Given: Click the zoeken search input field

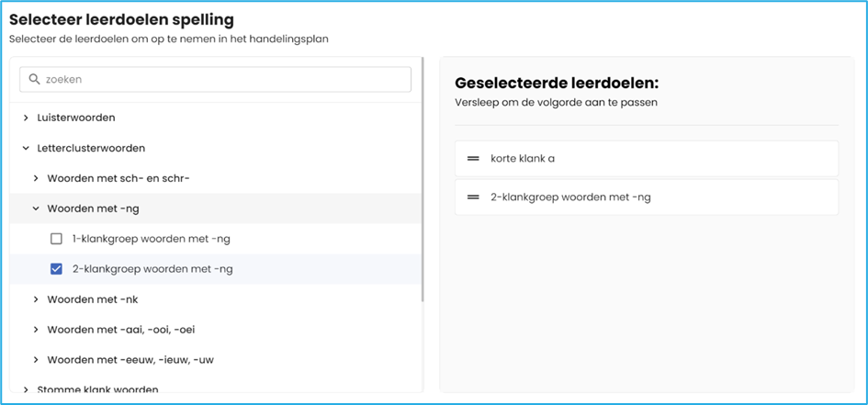Looking at the screenshot, I should (x=220, y=80).
